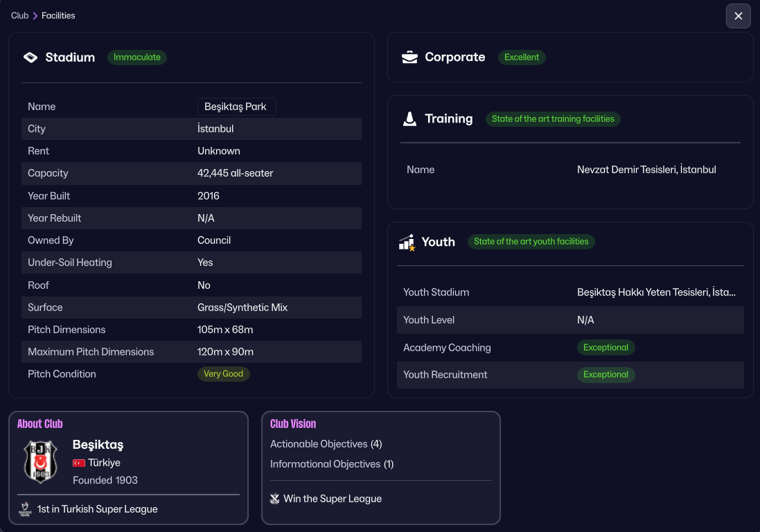This screenshot has height=532, width=760.
Task: Click the Training cone icon
Action: pyautogui.click(x=409, y=119)
